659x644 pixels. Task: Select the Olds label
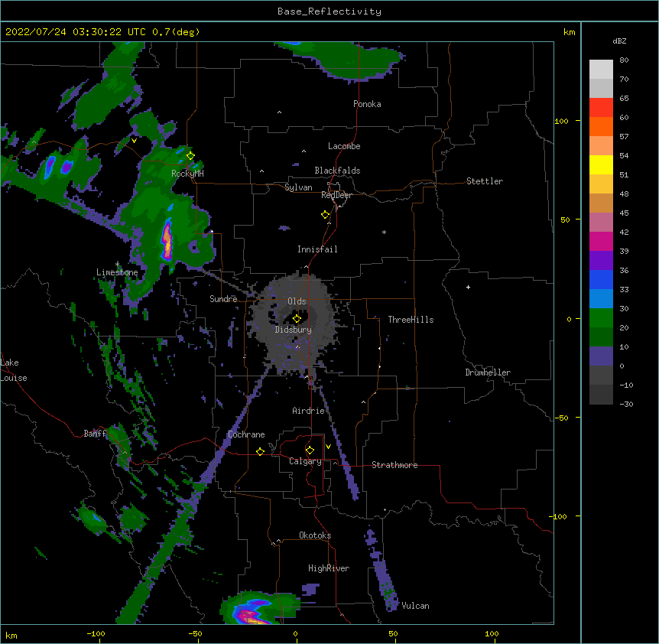pos(297,301)
